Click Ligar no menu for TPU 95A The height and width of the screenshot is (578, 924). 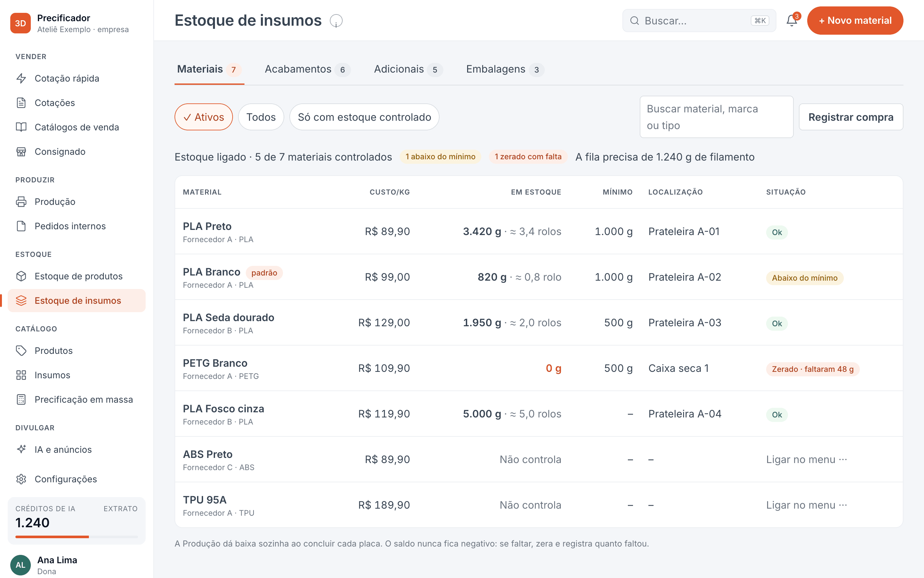pos(806,504)
